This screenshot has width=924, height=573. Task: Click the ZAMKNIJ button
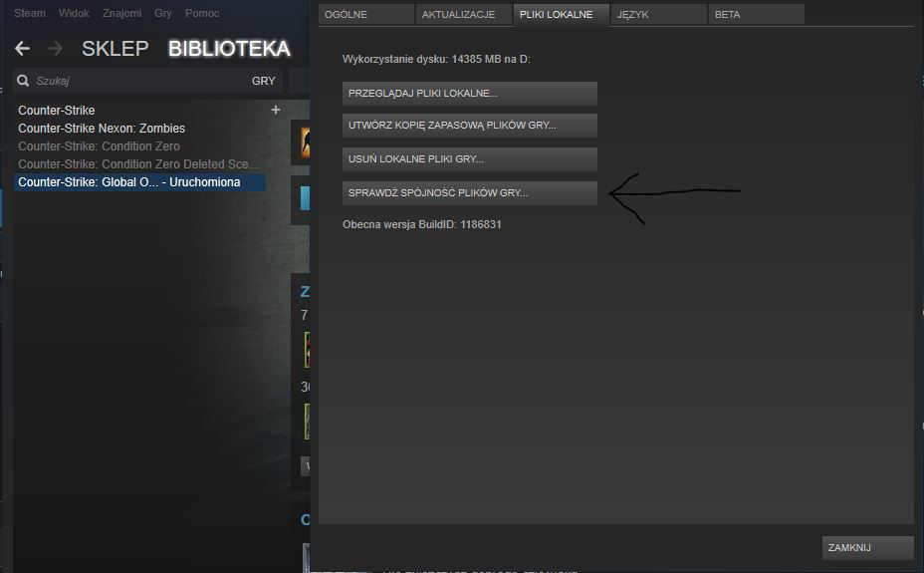(867, 548)
